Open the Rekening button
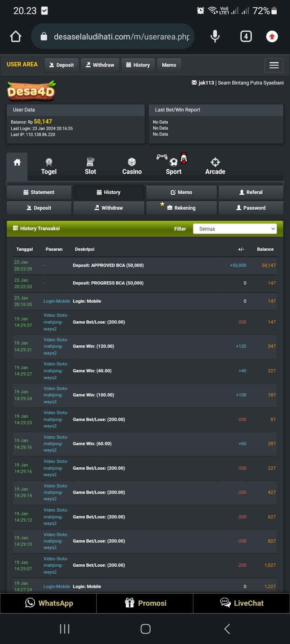The image size is (290, 644). pos(181,208)
